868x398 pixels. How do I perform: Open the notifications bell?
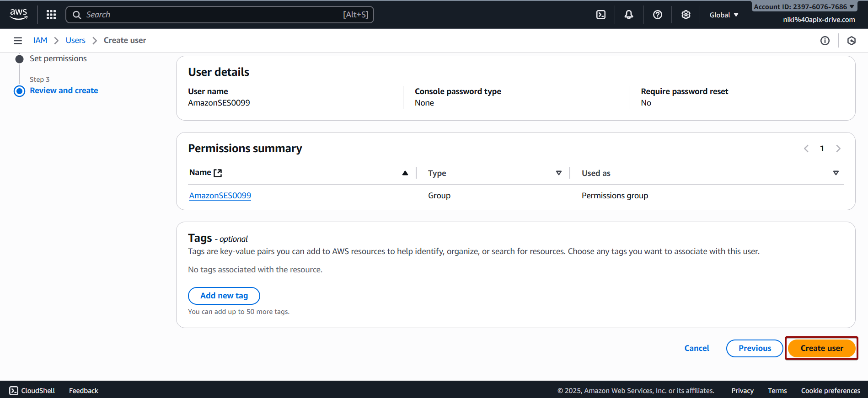[x=629, y=15]
